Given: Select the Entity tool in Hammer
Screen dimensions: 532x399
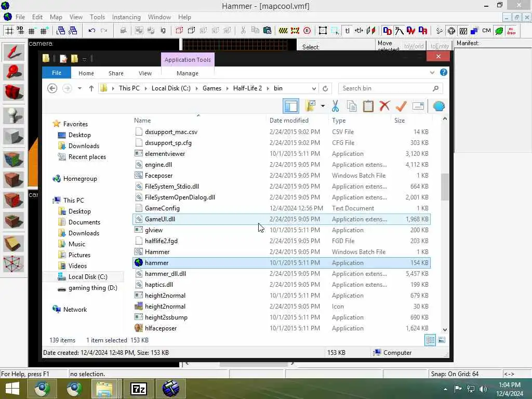Looking at the screenshot, I should [x=14, y=116].
